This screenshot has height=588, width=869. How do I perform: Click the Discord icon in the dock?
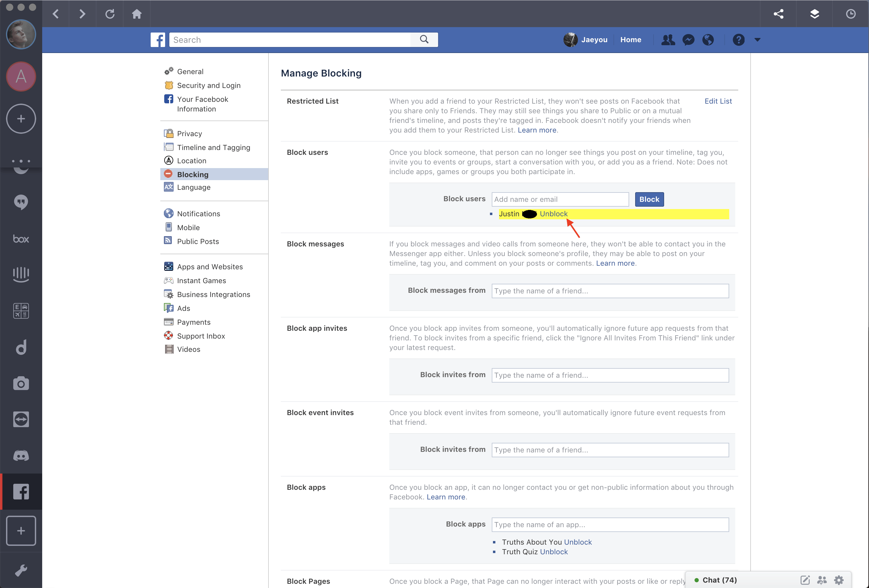point(20,454)
